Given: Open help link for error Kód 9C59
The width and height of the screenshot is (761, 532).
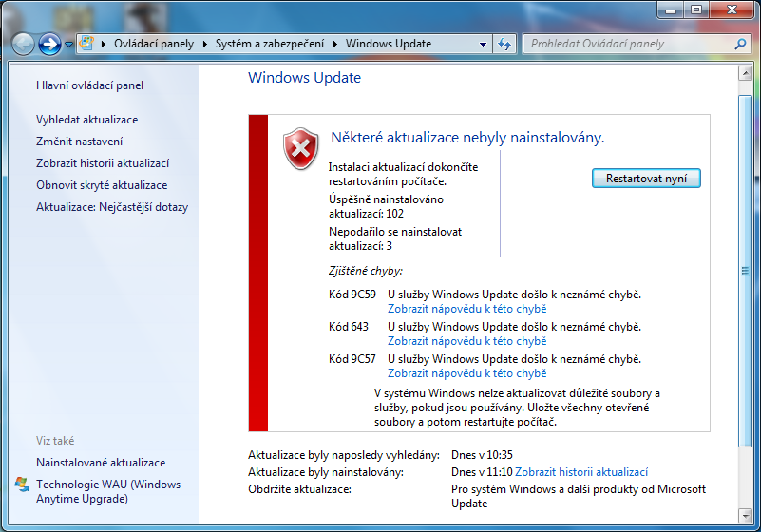Looking at the screenshot, I should click(x=466, y=309).
